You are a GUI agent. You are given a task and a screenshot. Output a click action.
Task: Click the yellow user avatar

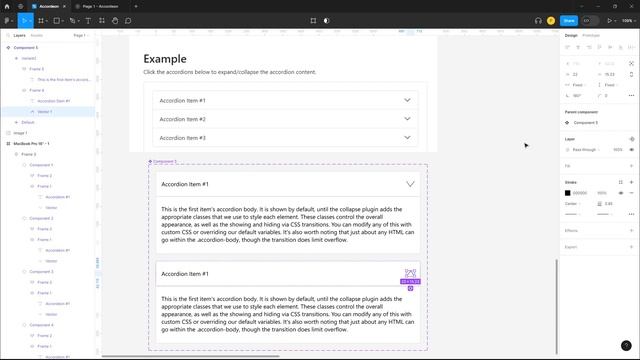(551, 20)
